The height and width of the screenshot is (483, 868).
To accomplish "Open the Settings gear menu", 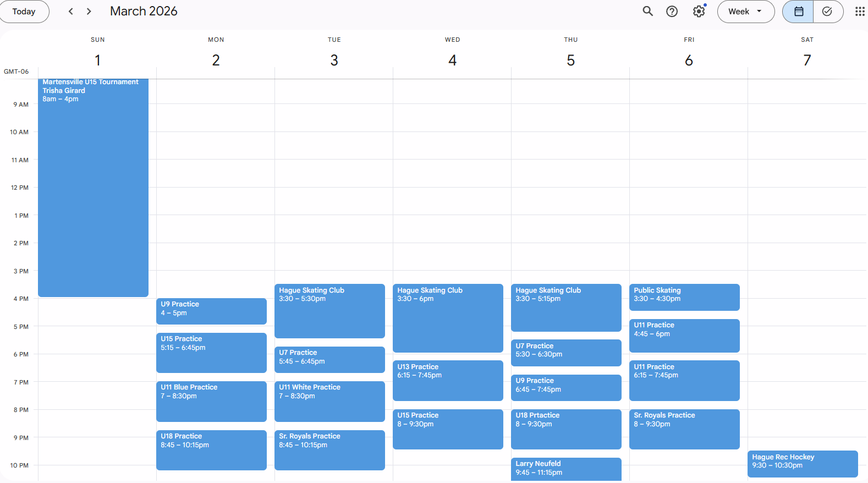I will [699, 12].
